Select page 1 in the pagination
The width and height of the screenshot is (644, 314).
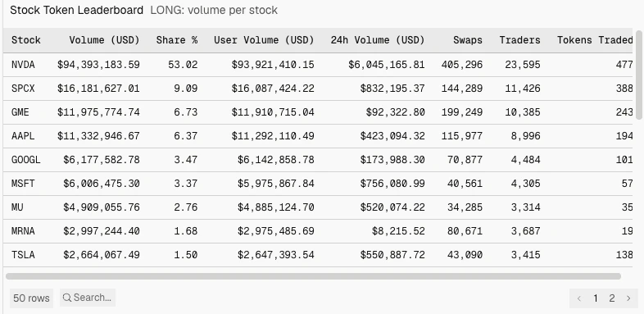point(596,298)
